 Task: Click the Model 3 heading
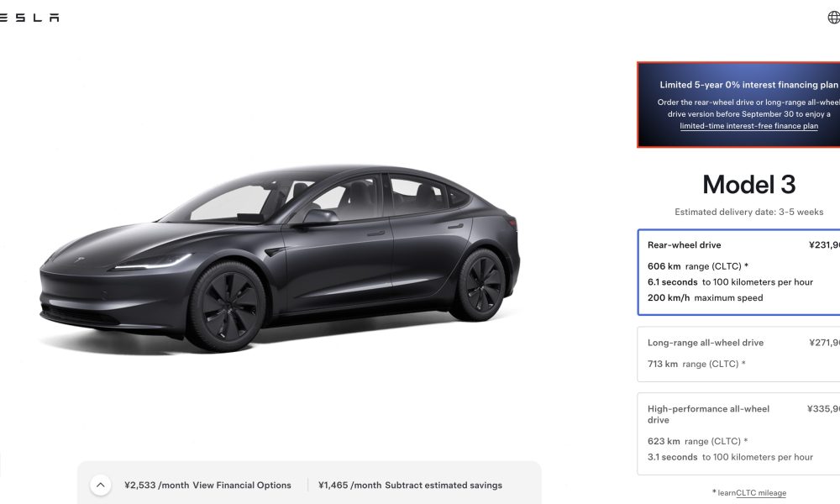(x=748, y=185)
